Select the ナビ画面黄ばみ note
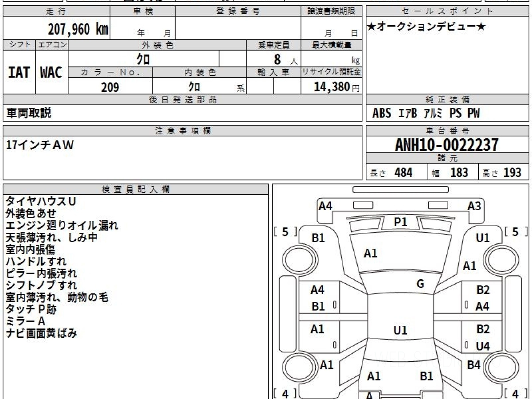The height and width of the screenshot is (399, 532). pyautogui.click(x=42, y=333)
